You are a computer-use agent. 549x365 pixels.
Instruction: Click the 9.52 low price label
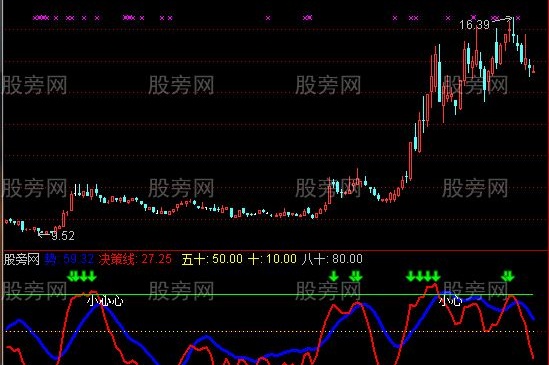pyautogui.click(x=63, y=236)
